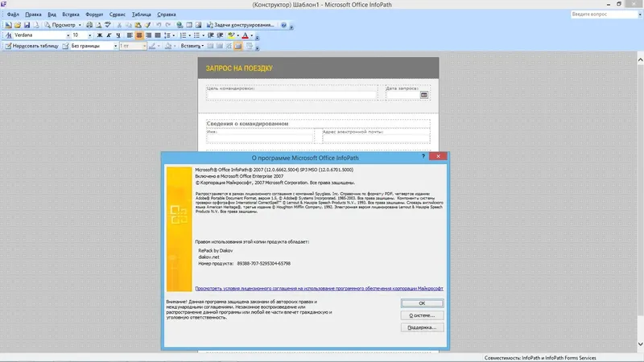Click the increase indent icon
This screenshot has width=644, height=362.
point(220,35)
